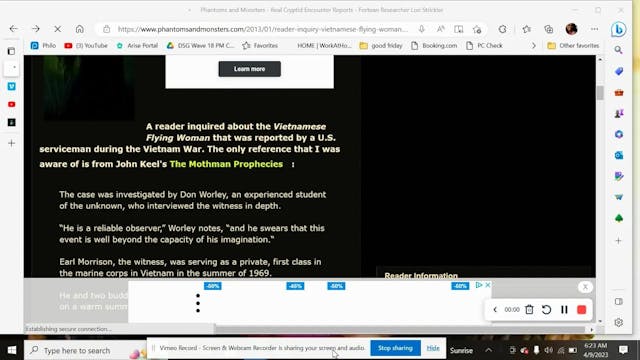Delete the recording with the trash icon
The height and width of the screenshot is (360, 640).
[529, 310]
